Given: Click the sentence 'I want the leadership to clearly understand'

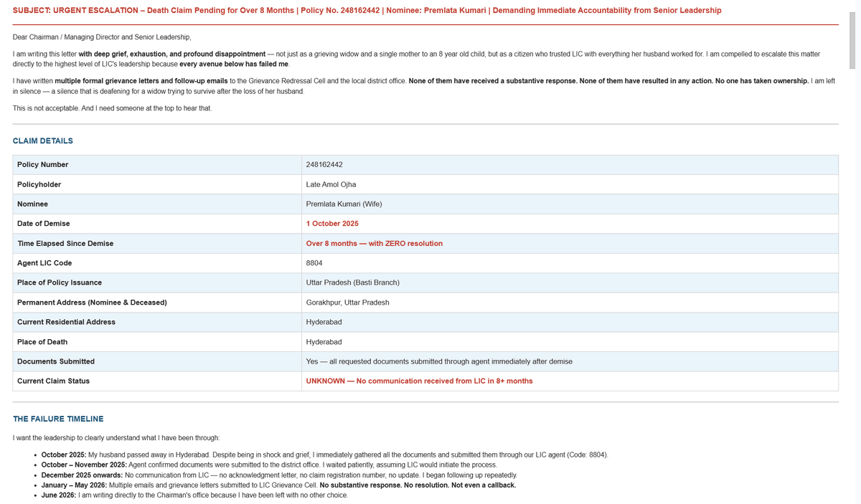Looking at the screenshot, I should [x=116, y=438].
